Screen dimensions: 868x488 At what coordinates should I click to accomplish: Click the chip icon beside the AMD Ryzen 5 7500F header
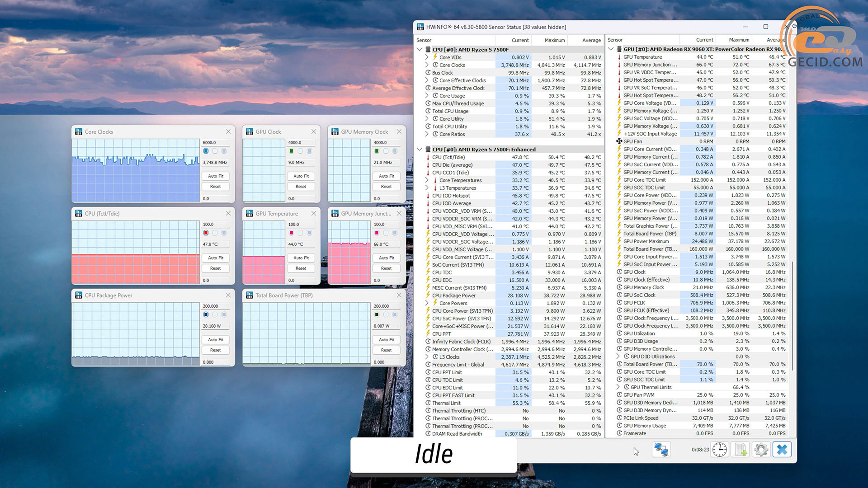click(x=428, y=50)
